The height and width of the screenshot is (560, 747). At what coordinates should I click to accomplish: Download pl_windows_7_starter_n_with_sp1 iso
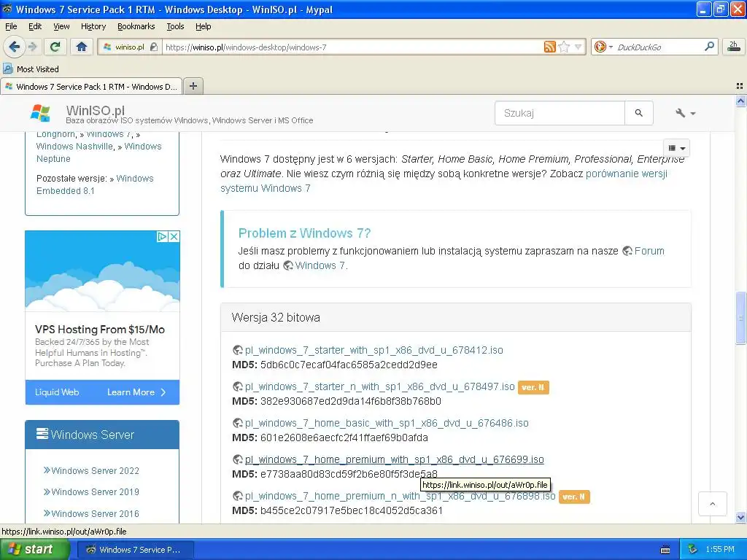pos(379,386)
